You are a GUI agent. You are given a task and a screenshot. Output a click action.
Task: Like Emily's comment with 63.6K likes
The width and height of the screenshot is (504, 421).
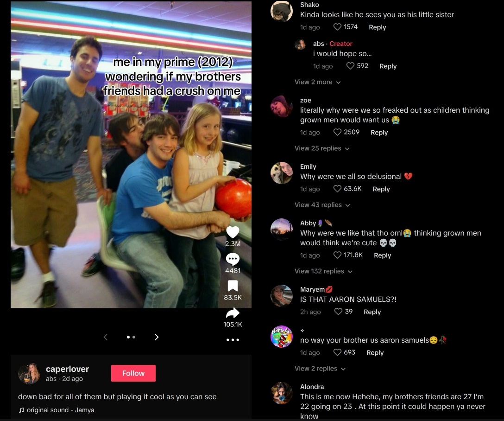337,188
